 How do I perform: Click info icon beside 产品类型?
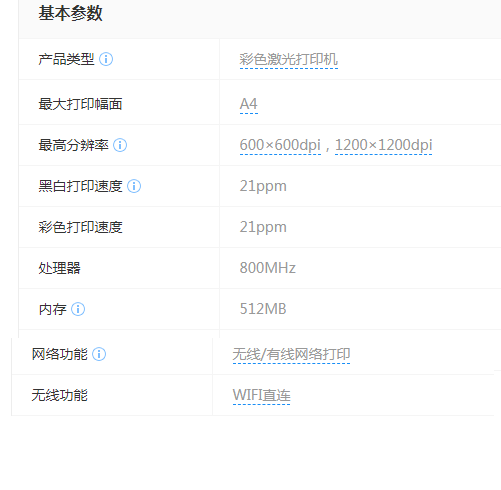tap(106, 59)
